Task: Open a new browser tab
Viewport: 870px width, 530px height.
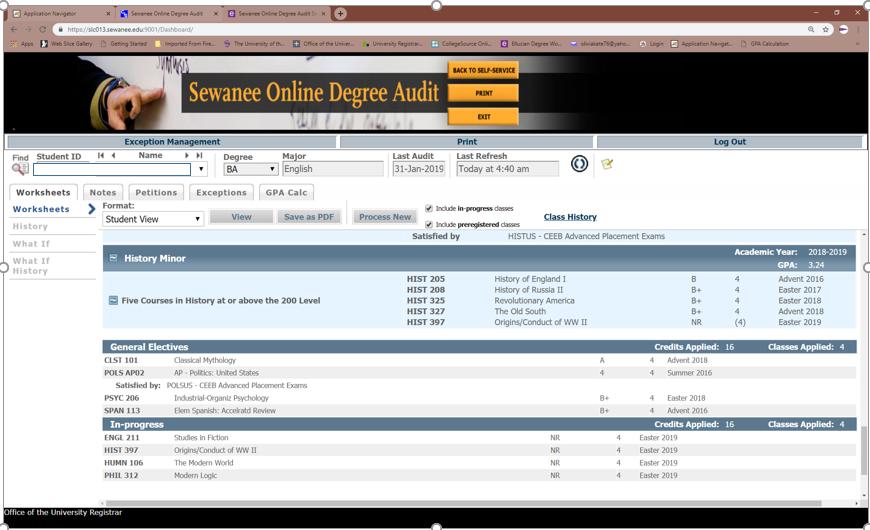Action: click(341, 14)
